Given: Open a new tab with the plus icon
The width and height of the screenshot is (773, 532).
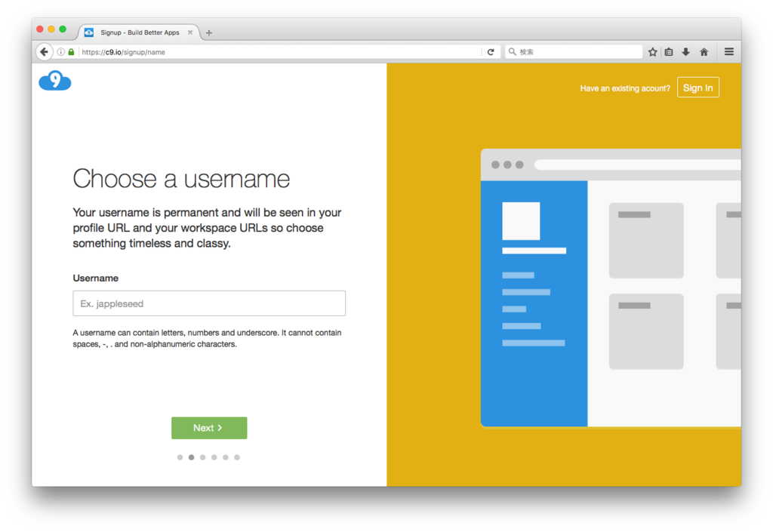Looking at the screenshot, I should 209,32.
